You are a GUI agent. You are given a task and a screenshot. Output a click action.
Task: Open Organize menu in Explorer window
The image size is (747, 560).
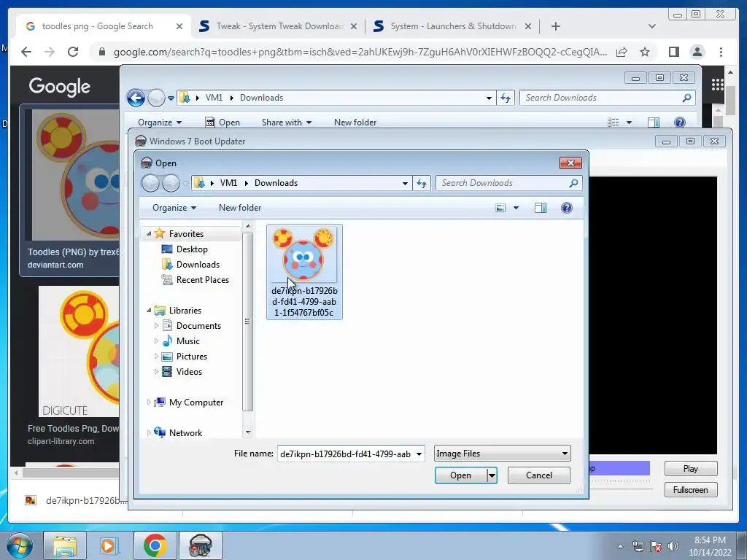tap(160, 122)
